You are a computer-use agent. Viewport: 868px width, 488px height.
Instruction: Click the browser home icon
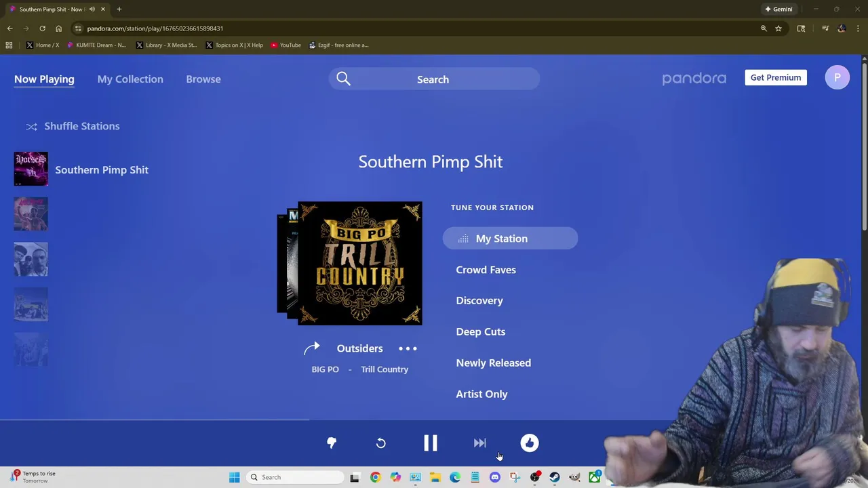(x=58, y=28)
